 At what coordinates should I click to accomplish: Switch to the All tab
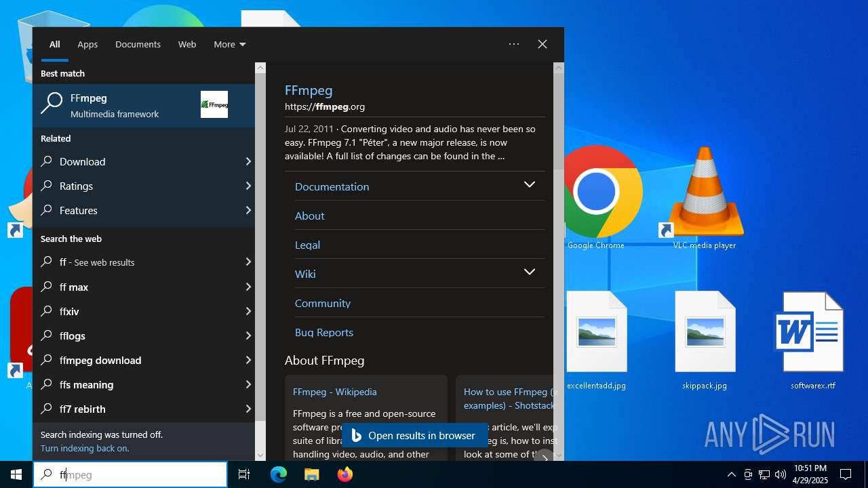pyautogui.click(x=55, y=44)
